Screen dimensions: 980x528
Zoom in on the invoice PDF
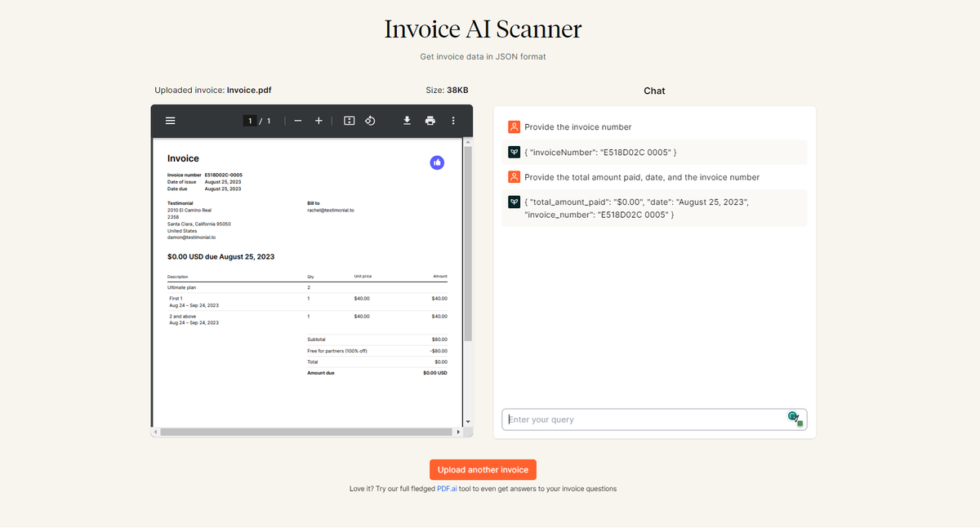pyautogui.click(x=318, y=120)
